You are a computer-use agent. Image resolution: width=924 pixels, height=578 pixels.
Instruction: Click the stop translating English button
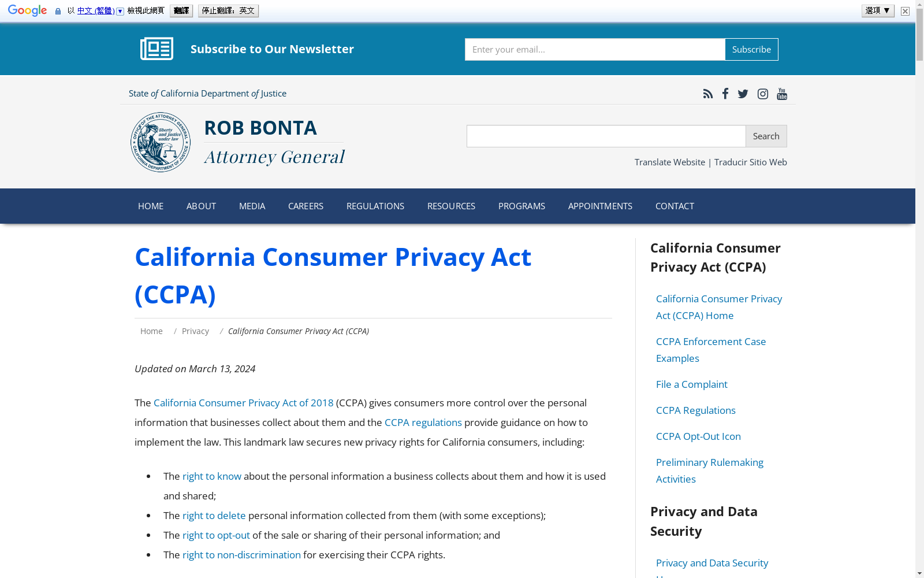click(228, 11)
